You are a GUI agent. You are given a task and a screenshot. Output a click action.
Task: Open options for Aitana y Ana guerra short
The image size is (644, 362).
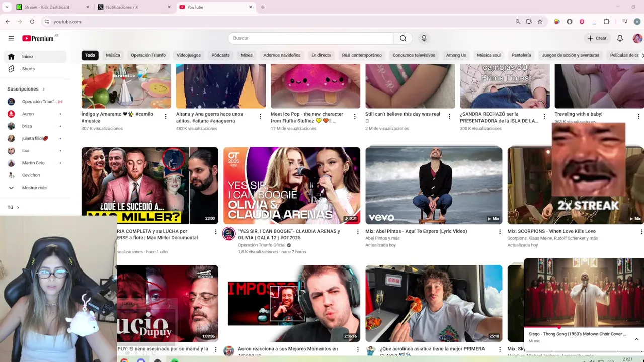tap(260, 117)
